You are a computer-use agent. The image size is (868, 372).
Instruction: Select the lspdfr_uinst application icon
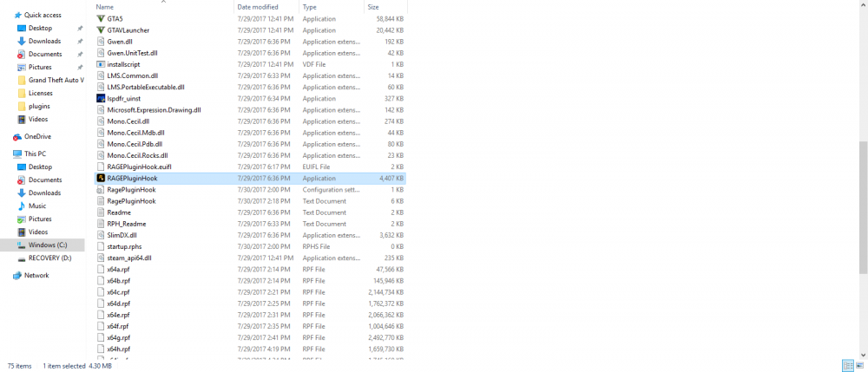click(x=100, y=98)
